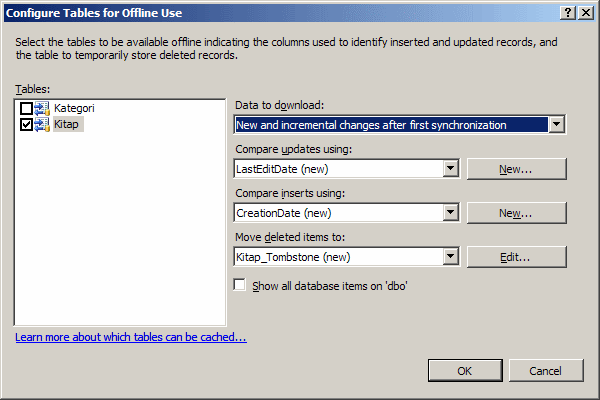Click the title bar Help question mark
The width and height of the screenshot is (600, 400).
[568, 11]
